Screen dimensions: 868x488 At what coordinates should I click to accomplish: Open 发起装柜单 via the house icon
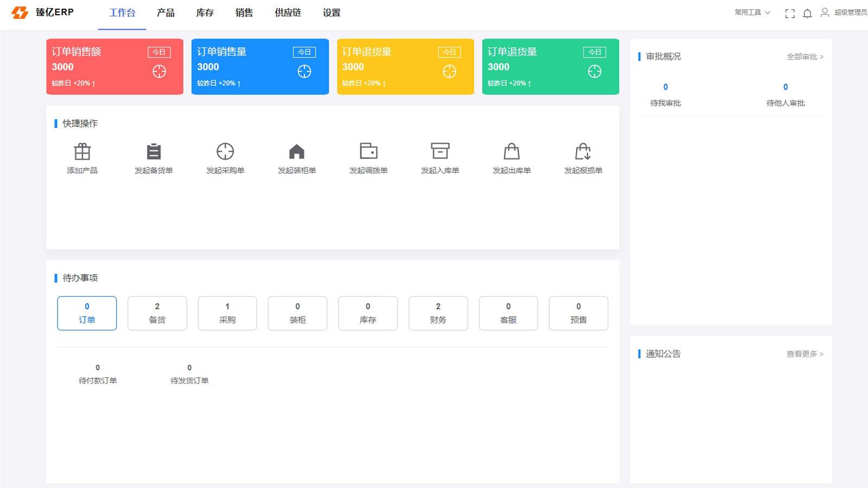(297, 151)
